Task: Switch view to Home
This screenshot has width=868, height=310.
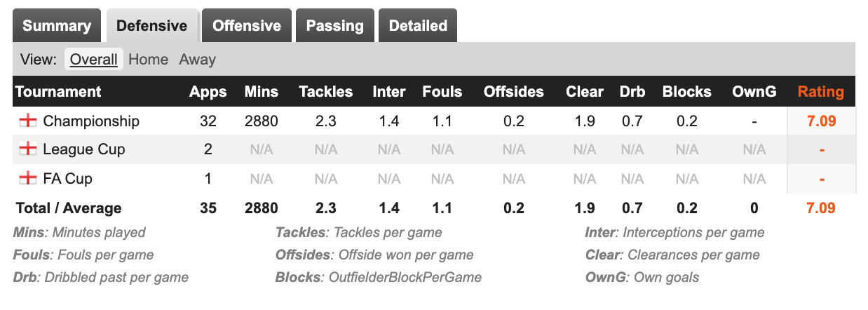Action: click(149, 60)
